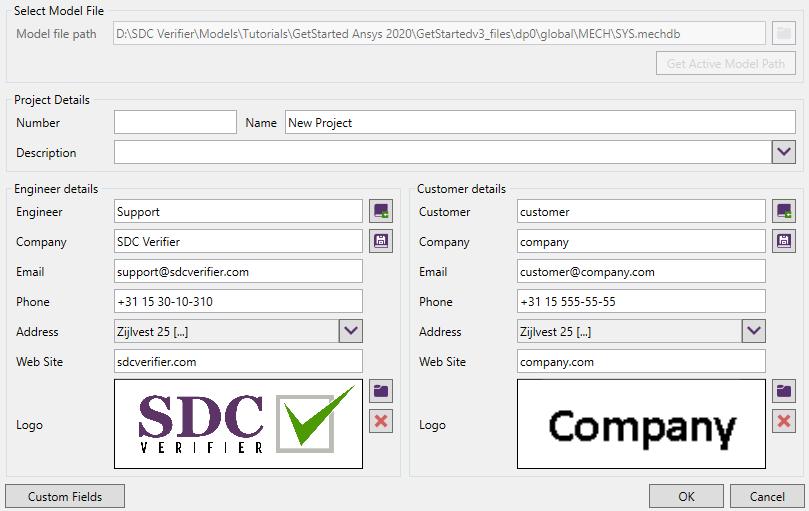
Task: Click the Get Active Model Path button
Action: (x=726, y=64)
